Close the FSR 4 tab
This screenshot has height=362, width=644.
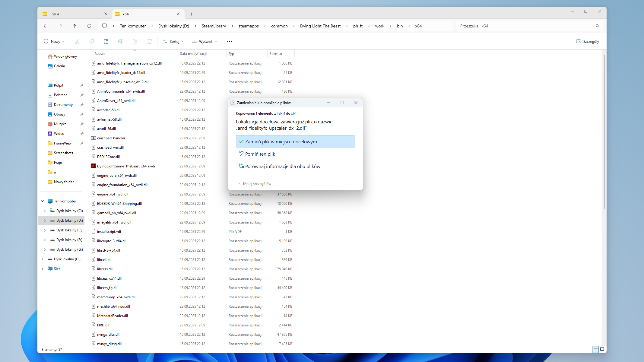pos(106,14)
